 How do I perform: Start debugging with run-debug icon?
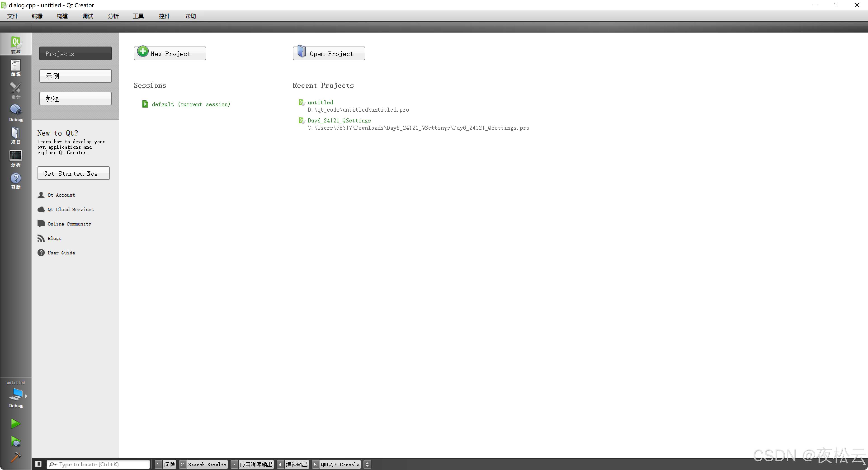[x=16, y=441]
